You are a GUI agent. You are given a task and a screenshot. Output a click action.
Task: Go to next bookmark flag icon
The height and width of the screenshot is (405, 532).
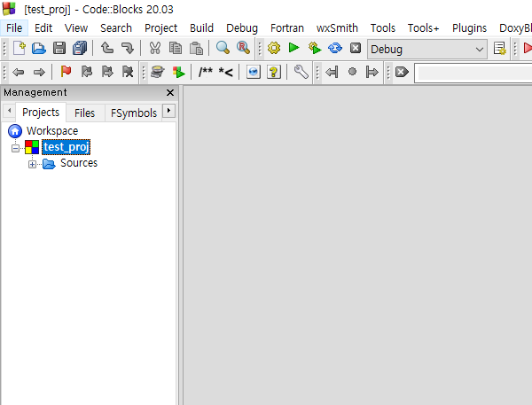107,72
